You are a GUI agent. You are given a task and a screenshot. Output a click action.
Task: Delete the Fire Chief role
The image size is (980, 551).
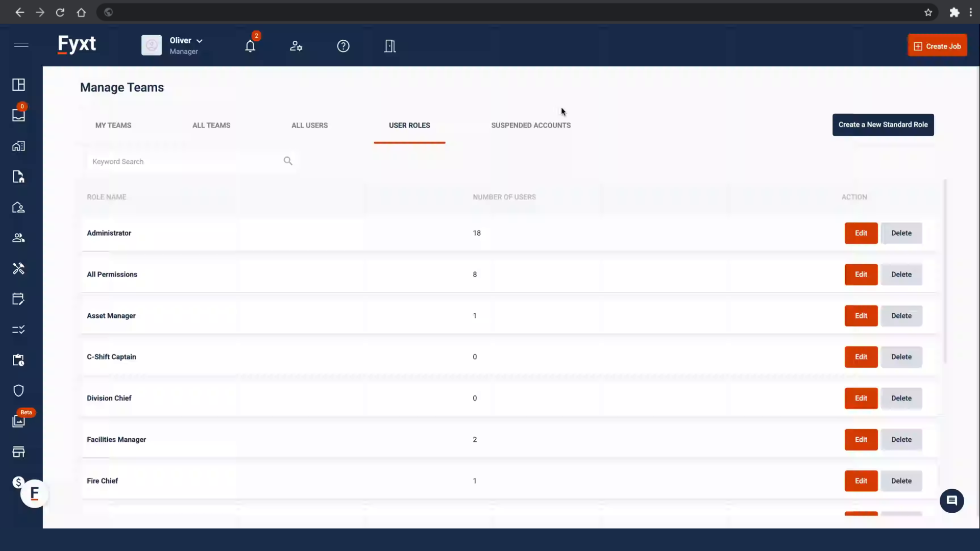point(901,481)
